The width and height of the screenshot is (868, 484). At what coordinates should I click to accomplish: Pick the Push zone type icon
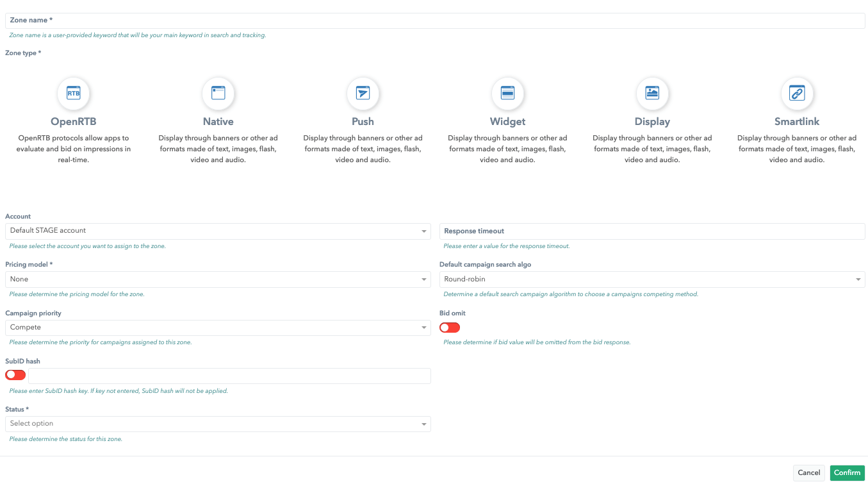363,94
